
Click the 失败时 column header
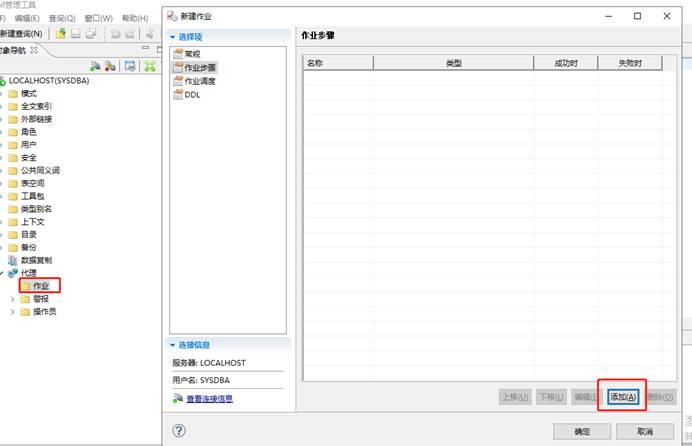[x=630, y=63]
